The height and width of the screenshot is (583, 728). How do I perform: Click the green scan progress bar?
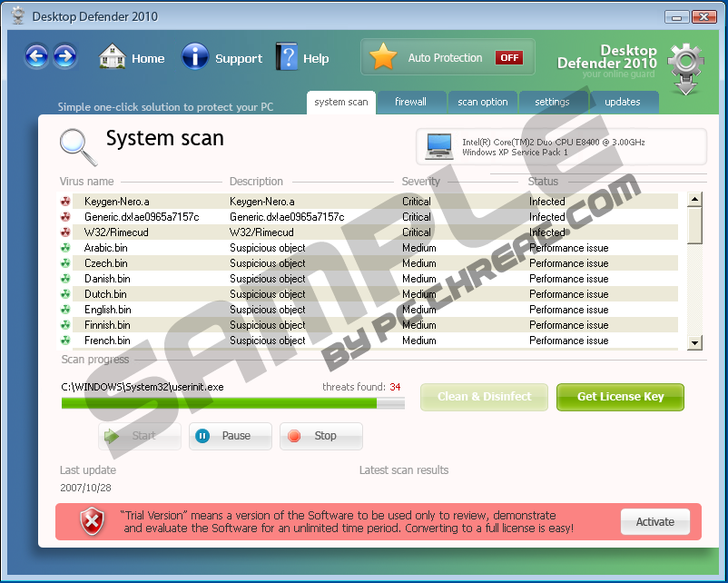(x=232, y=402)
